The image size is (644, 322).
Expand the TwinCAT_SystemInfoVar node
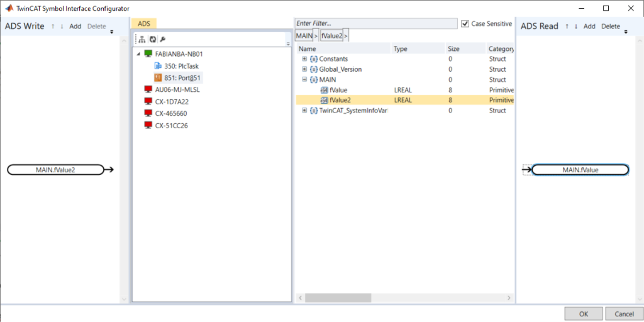click(304, 111)
